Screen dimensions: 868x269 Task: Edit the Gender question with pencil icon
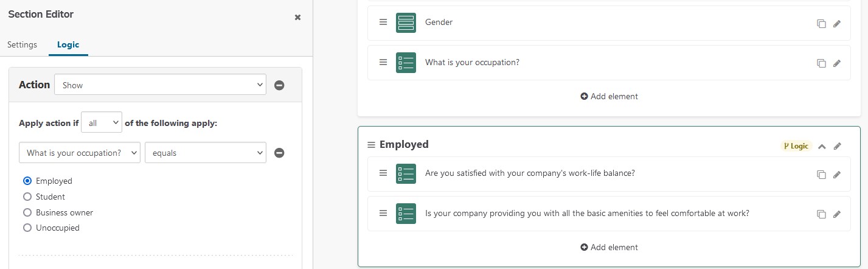pyautogui.click(x=837, y=24)
